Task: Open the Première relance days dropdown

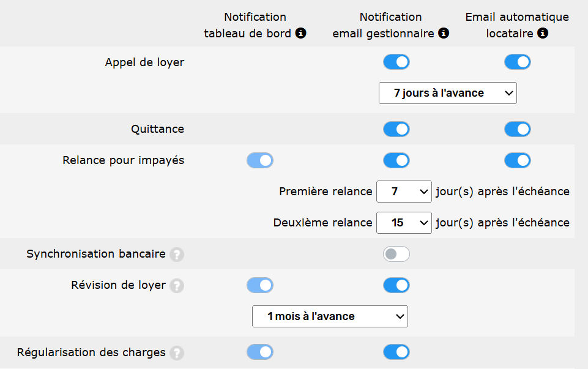Action: (404, 192)
